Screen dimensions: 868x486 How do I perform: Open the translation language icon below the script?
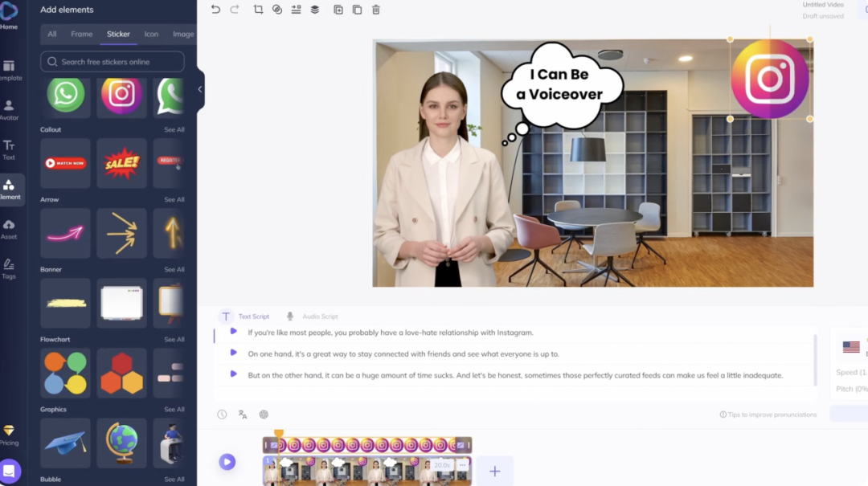pyautogui.click(x=244, y=415)
